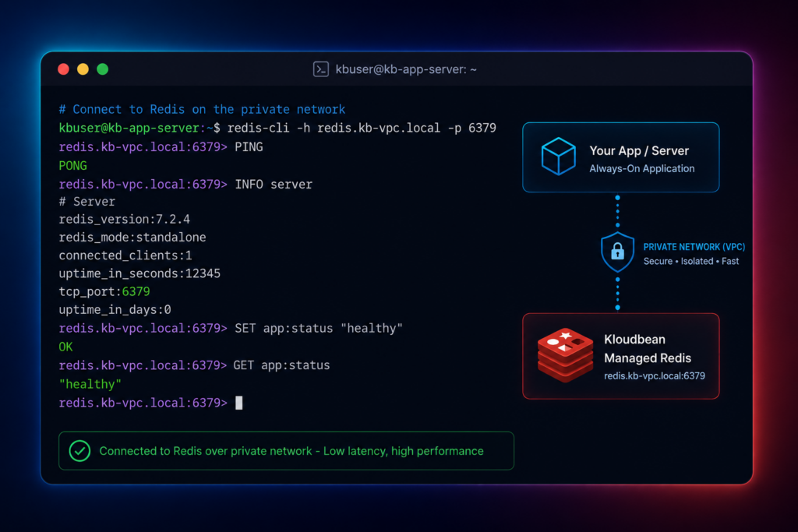Viewport: 798px width, 532px height.
Task: Click the blue cube app server icon
Action: pyautogui.click(x=558, y=157)
